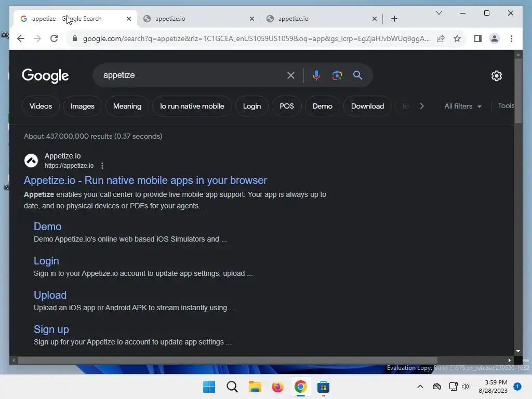Open the Demo sitelink
The image size is (532, 399).
(47, 227)
